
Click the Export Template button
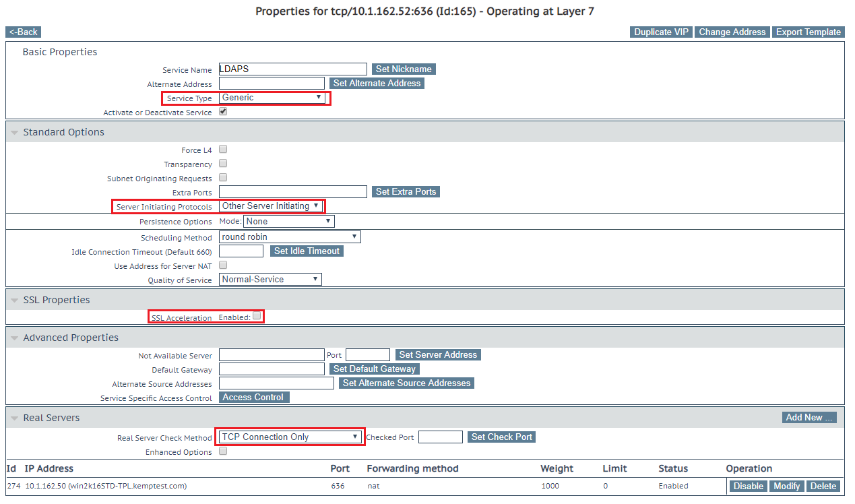809,32
